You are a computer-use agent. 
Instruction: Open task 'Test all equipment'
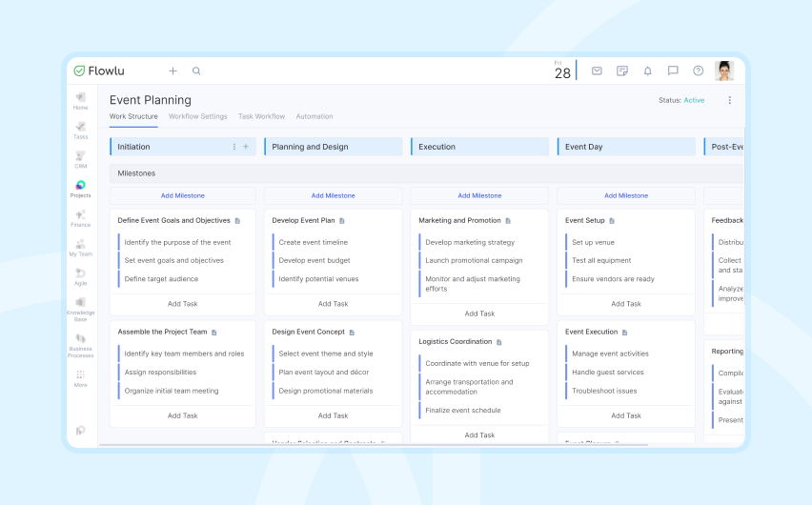click(x=601, y=260)
